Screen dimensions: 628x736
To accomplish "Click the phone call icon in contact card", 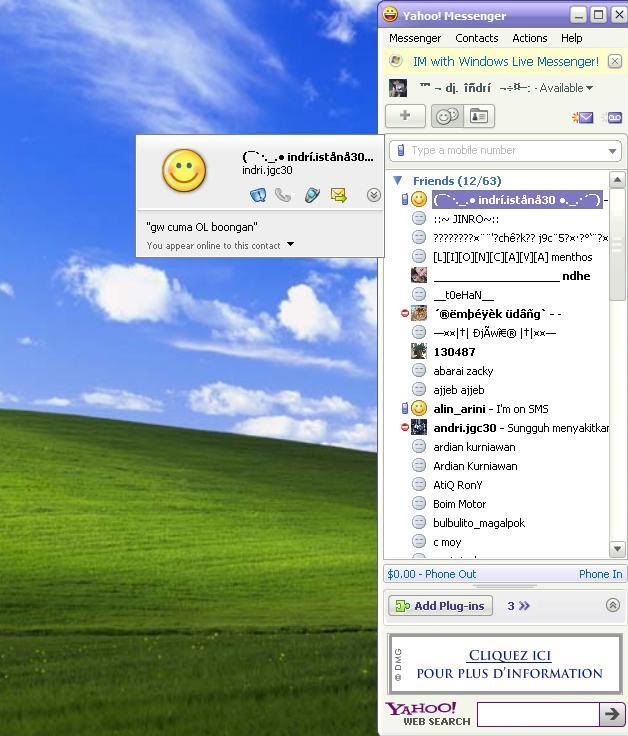I will [x=283, y=195].
